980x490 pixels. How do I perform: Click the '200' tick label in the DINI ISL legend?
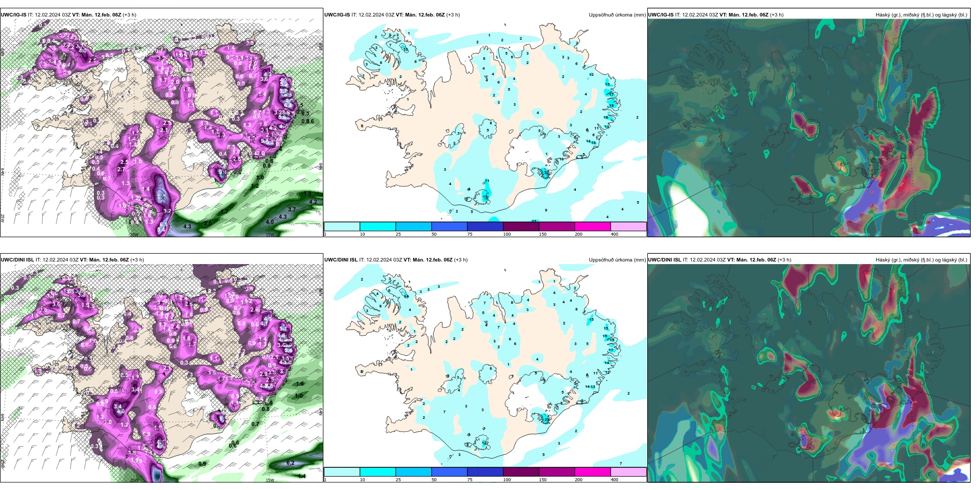pos(579,480)
